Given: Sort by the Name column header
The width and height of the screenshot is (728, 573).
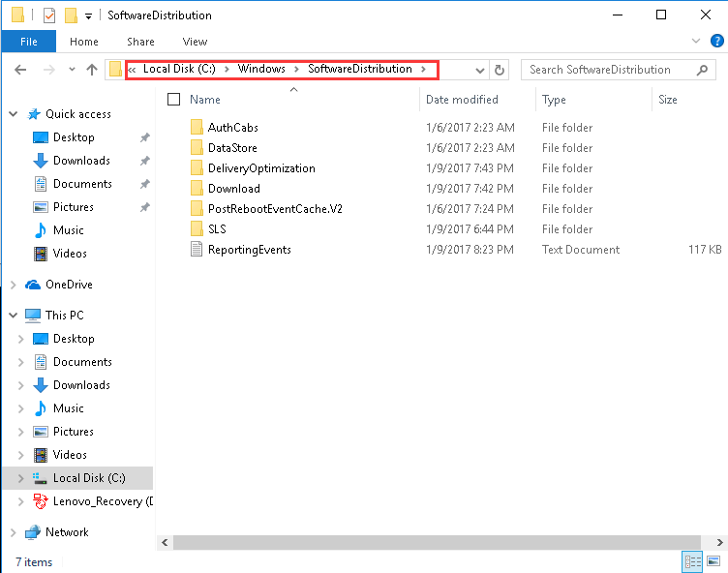Looking at the screenshot, I should (x=205, y=100).
